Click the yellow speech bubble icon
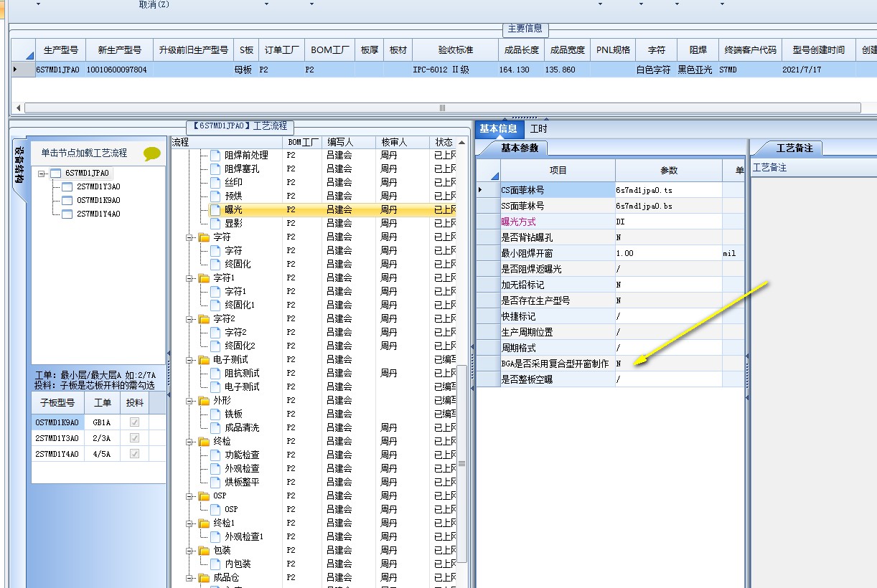Screen dimensions: 877x588 tap(152, 153)
